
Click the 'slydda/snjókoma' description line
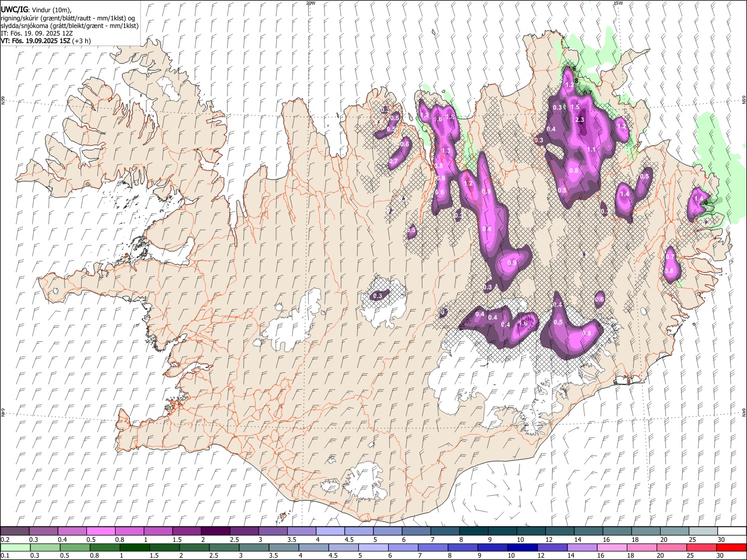tap(68, 26)
